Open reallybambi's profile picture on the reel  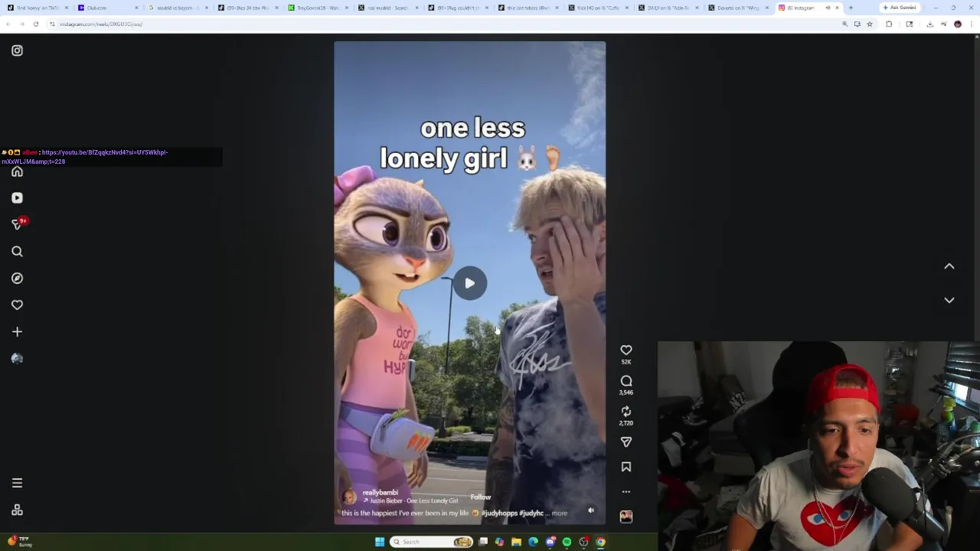pos(349,497)
